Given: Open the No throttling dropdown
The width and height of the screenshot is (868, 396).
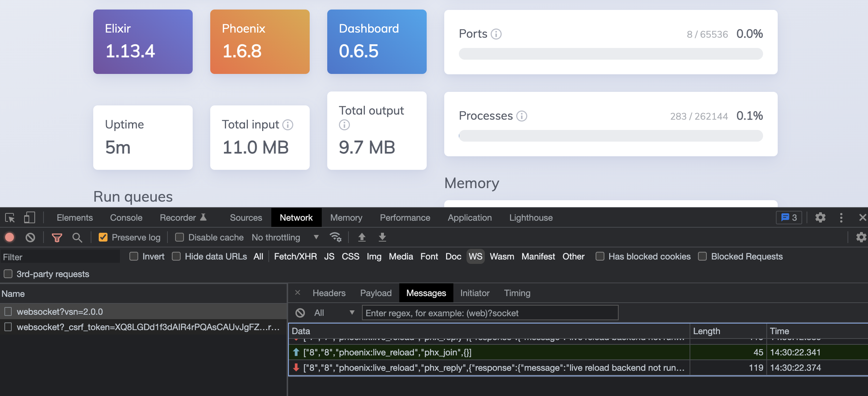Looking at the screenshot, I should click(x=285, y=238).
